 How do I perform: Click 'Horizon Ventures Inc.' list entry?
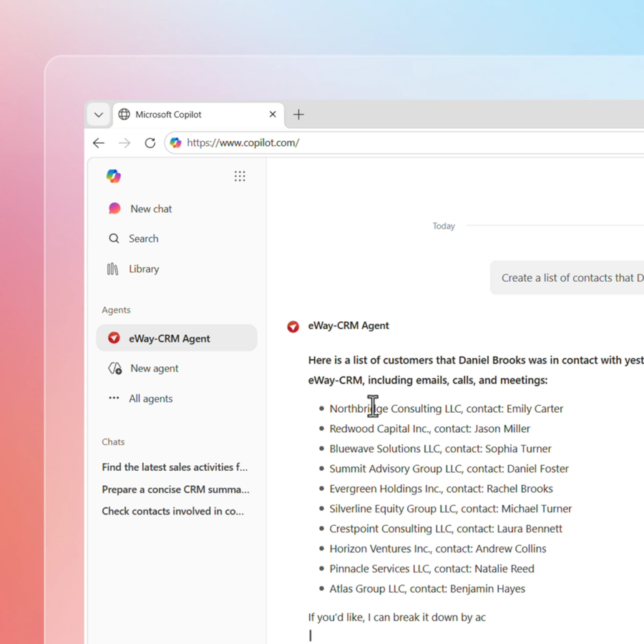point(438,549)
